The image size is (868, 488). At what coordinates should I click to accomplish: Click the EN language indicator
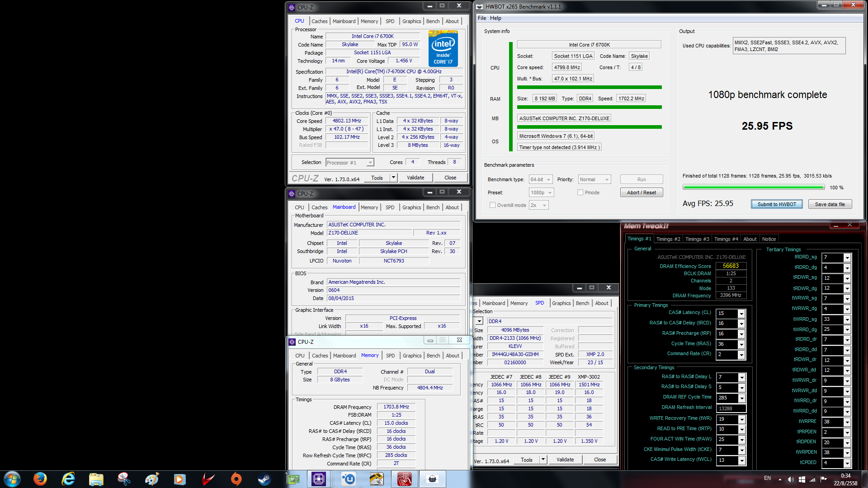click(x=767, y=478)
